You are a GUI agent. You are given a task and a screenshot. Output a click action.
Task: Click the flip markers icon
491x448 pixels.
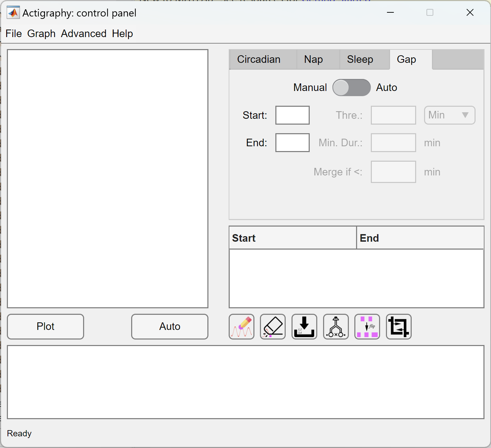point(367,326)
